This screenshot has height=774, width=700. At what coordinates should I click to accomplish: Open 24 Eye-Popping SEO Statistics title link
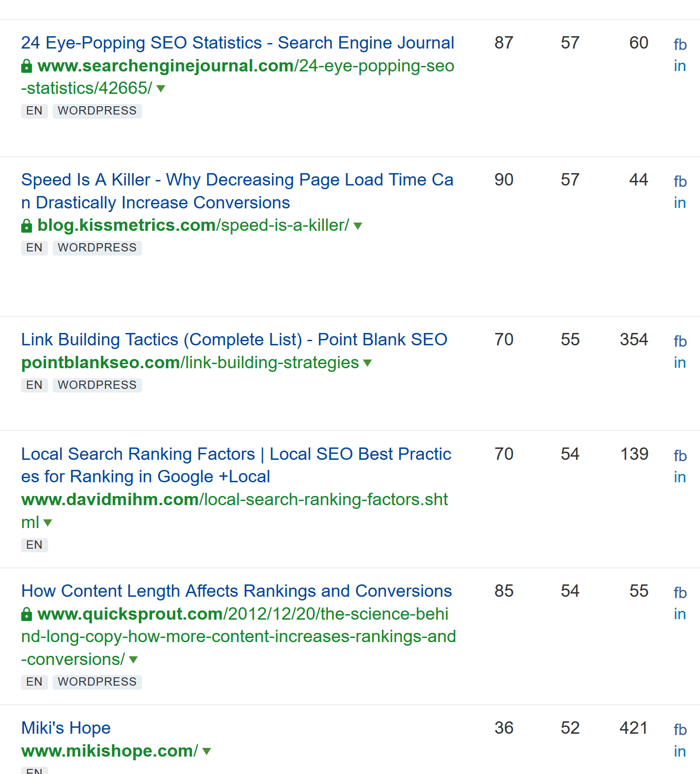click(237, 43)
